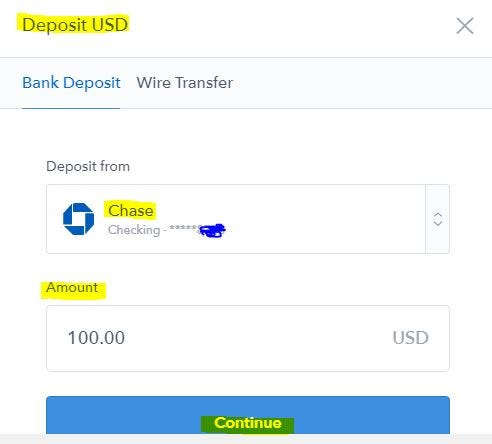Select the downward arrow in account selector

pos(437,224)
